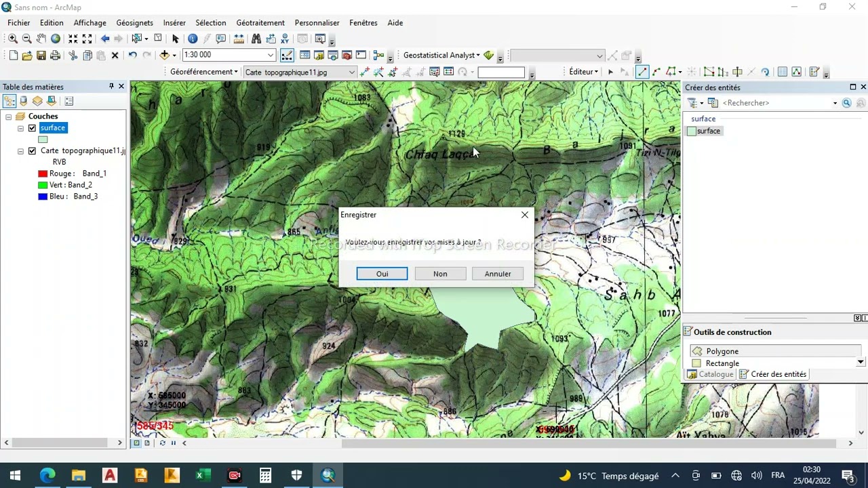This screenshot has width=868, height=488.
Task: Open the Géosignets menu
Action: (134, 22)
